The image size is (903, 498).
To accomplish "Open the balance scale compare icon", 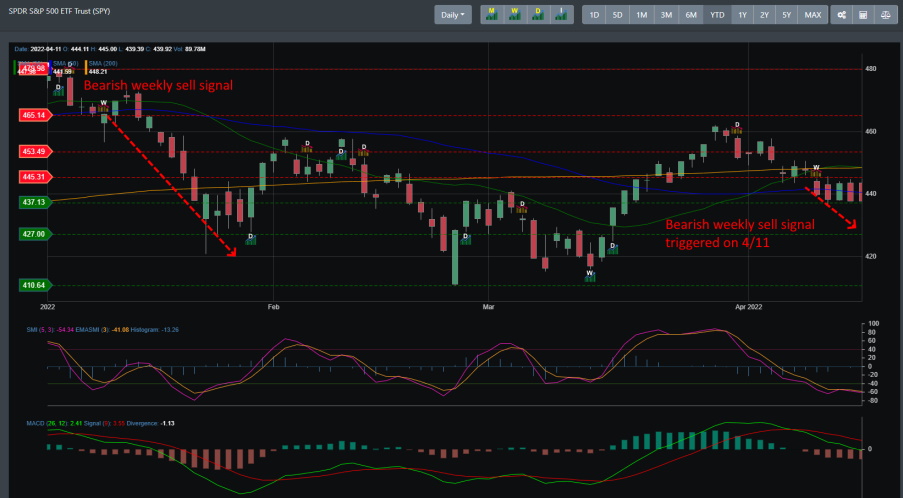I will [886, 15].
